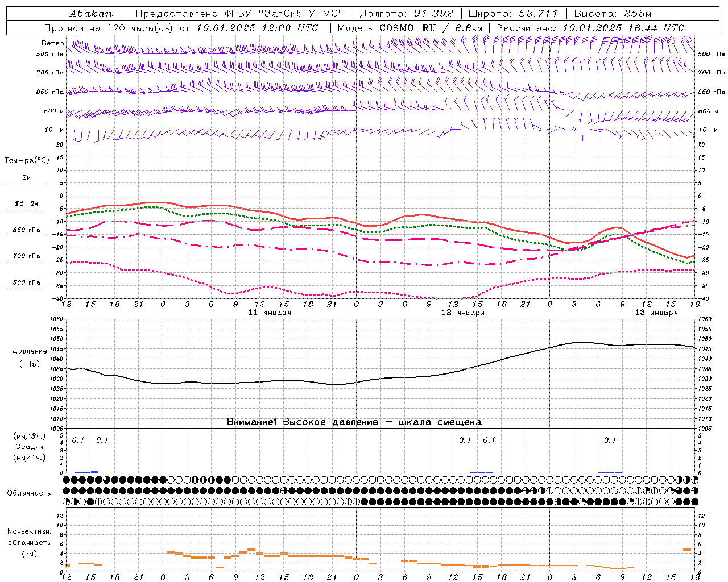The width and height of the screenshot is (728, 582).
Task: Click the 'Давление' pressure panel label
Action: [x=29, y=351]
